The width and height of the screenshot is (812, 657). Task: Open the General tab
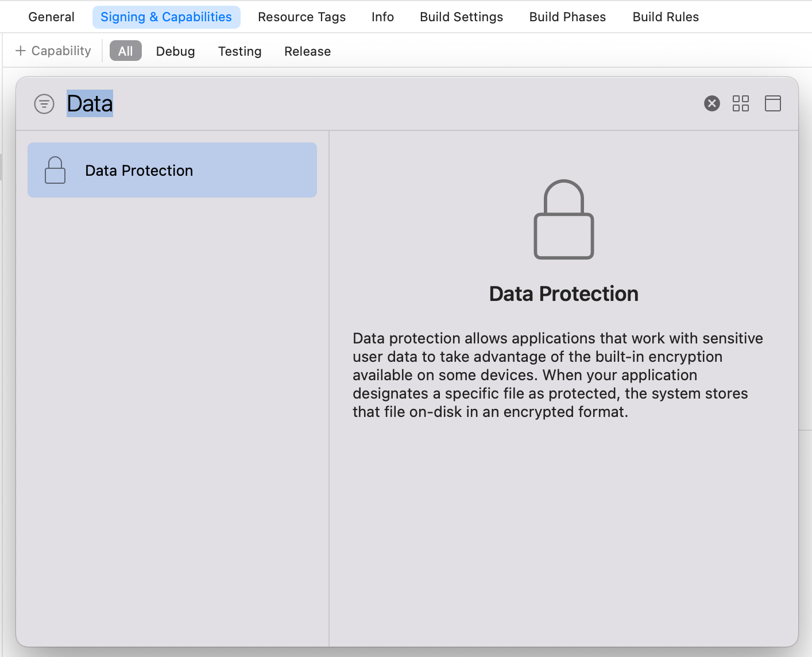[x=51, y=17]
